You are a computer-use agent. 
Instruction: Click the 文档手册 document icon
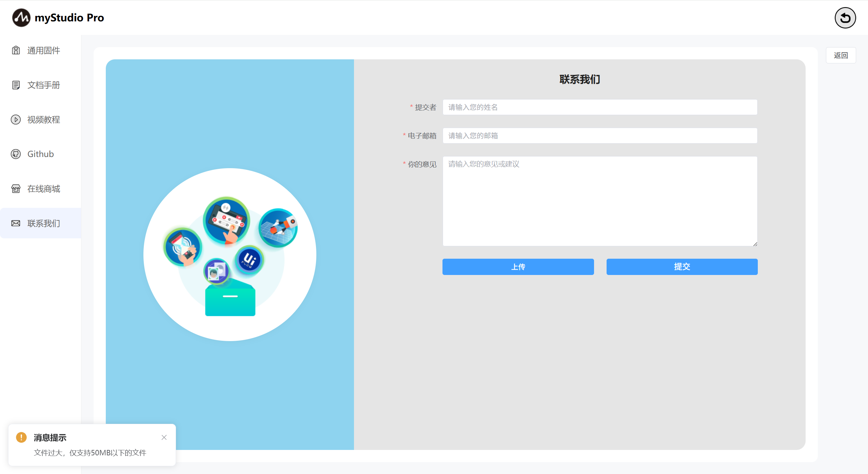click(16, 85)
